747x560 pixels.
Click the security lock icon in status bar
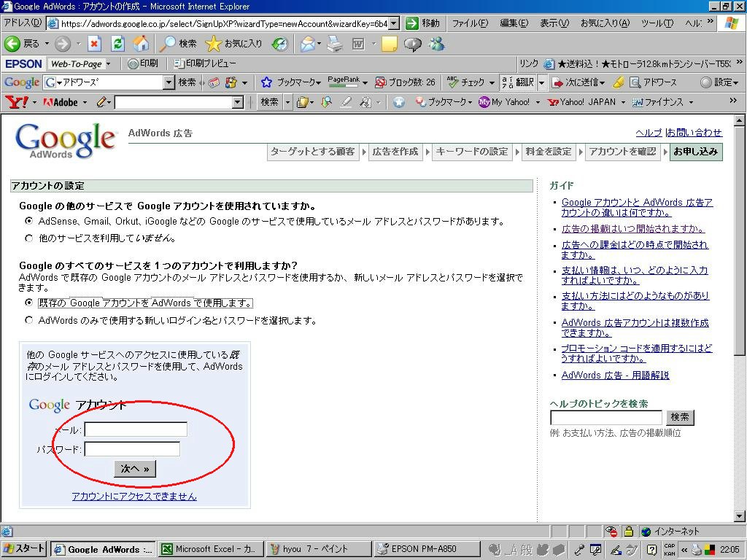628,531
